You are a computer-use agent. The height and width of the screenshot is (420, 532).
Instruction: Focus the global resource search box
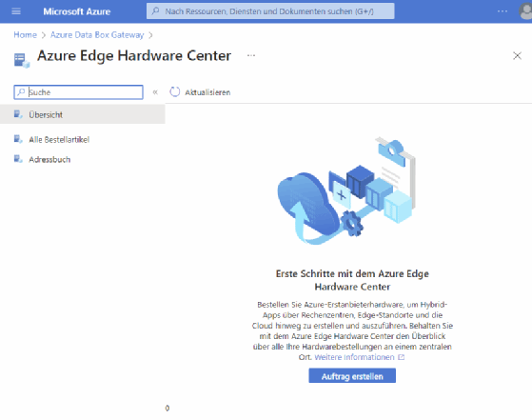point(270,11)
